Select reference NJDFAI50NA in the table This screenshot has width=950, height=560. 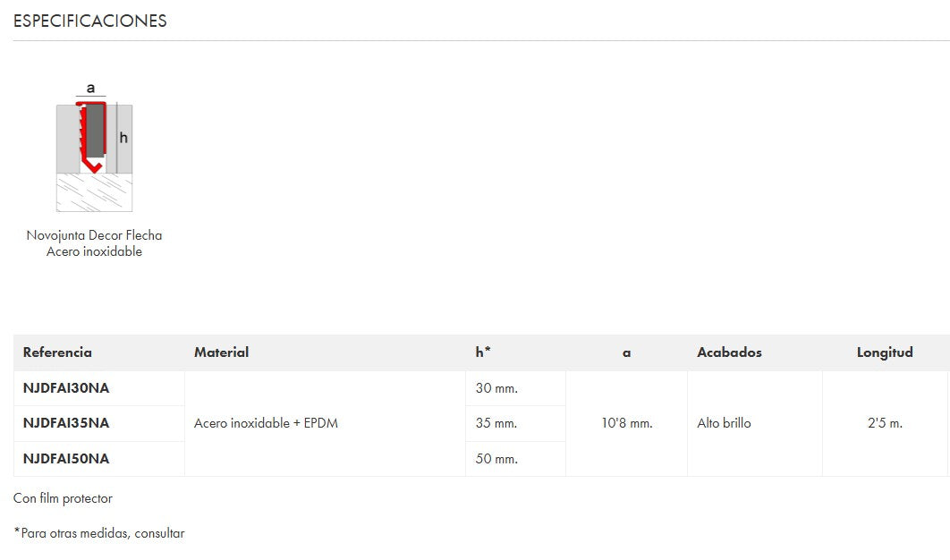pyautogui.click(x=66, y=459)
